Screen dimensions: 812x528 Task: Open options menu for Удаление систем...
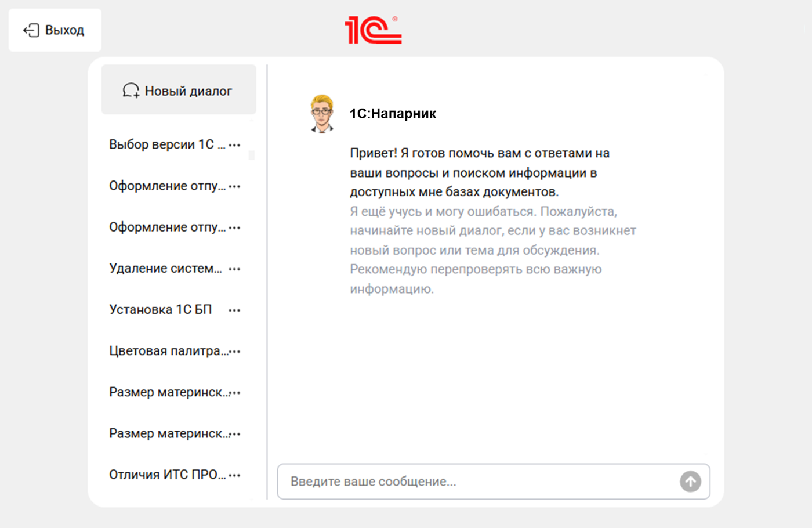[234, 269]
